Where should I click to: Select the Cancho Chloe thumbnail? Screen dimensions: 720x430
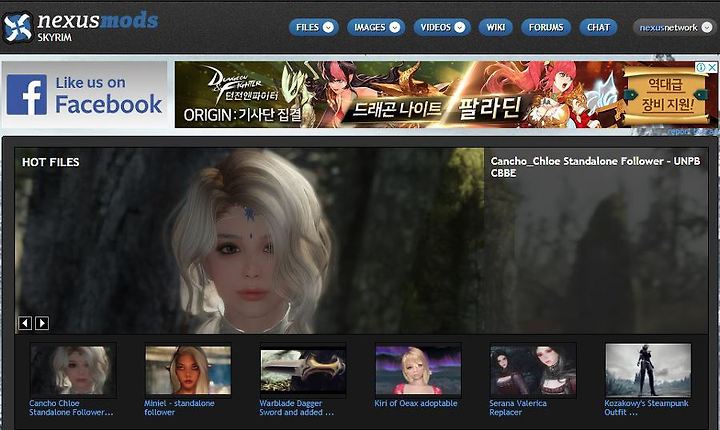tap(73, 370)
